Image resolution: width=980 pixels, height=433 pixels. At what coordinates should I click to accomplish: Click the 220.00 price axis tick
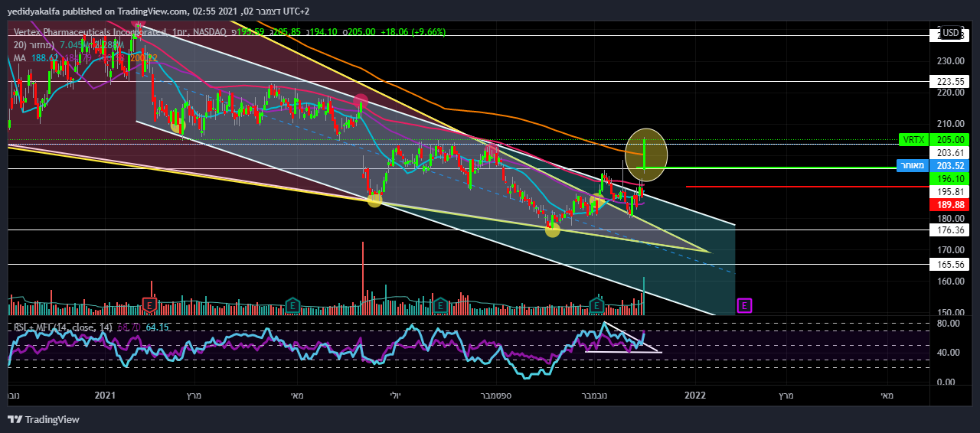click(950, 93)
